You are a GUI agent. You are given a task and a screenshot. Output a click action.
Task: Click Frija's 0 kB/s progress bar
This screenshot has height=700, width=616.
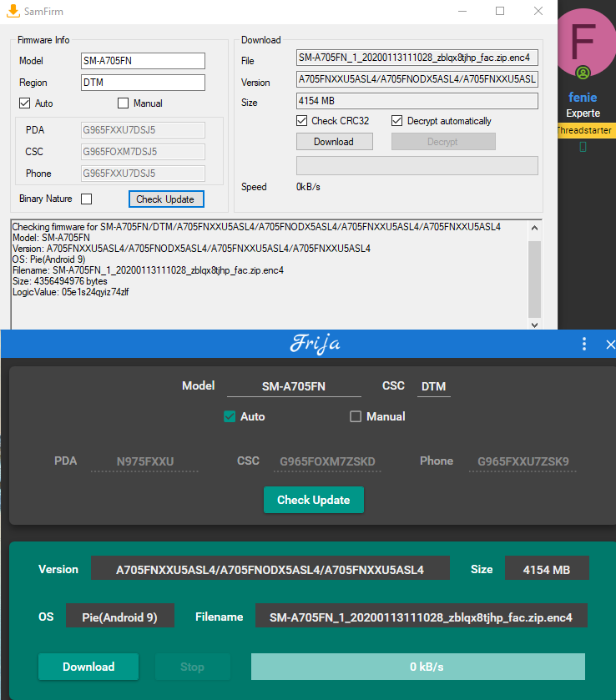(418, 667)
